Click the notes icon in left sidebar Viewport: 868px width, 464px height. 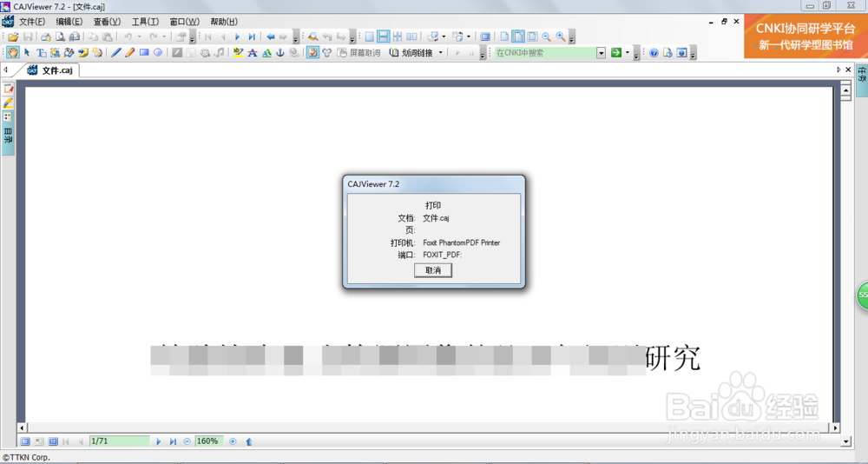(x=8, y=89)
